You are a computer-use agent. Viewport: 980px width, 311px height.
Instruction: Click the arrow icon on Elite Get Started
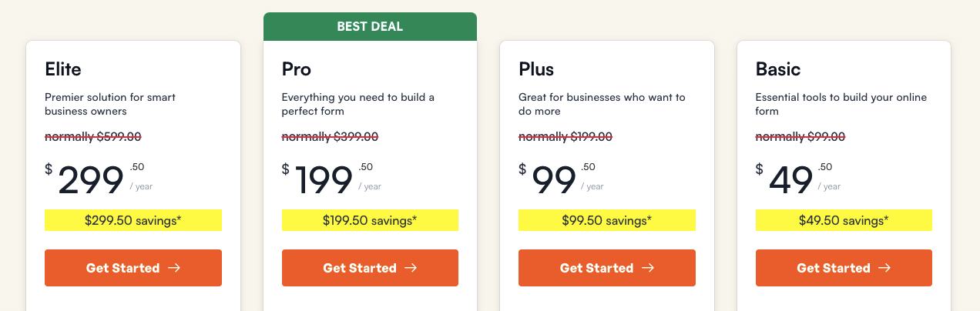(174, 268)
